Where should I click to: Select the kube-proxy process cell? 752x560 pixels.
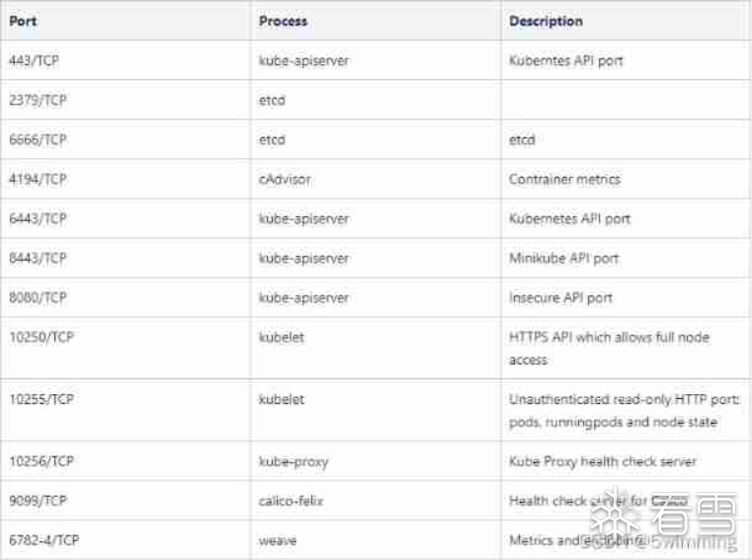point(292,461)
